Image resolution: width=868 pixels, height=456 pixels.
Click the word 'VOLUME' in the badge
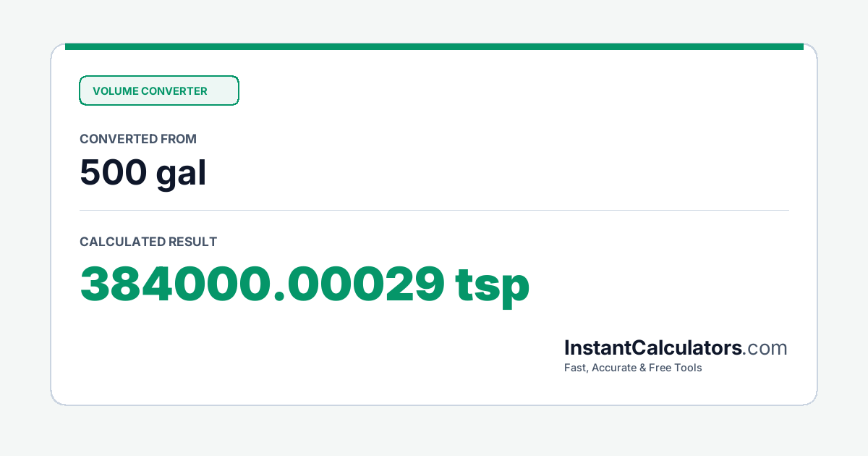(115, 91)
